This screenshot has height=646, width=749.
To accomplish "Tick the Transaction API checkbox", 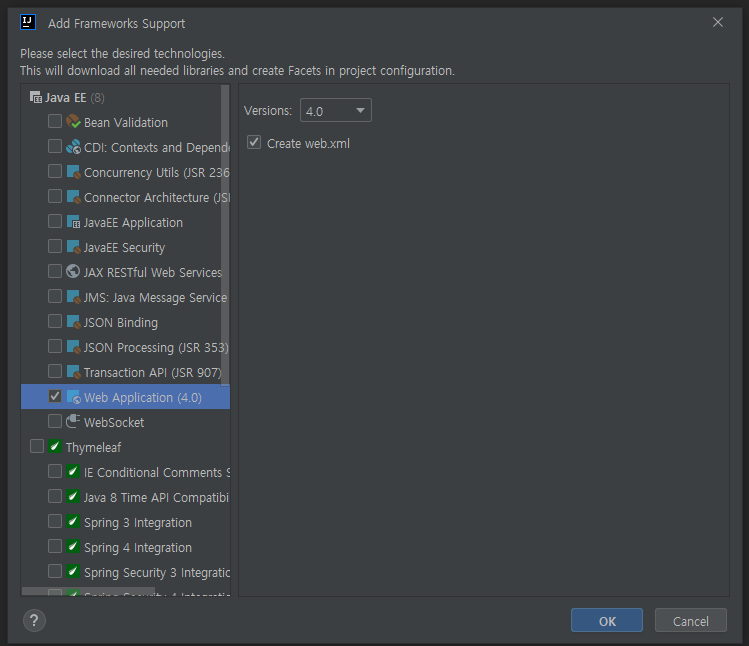I will point(55,371).
